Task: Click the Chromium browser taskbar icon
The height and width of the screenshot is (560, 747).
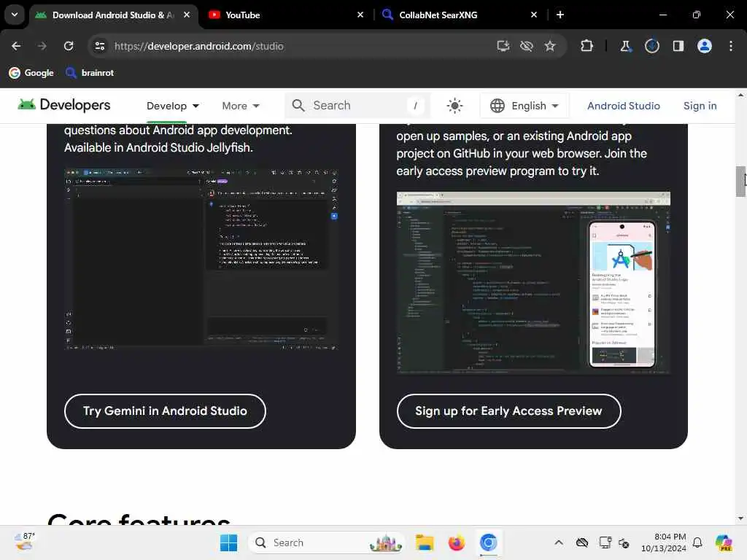Action: (488, 542)
